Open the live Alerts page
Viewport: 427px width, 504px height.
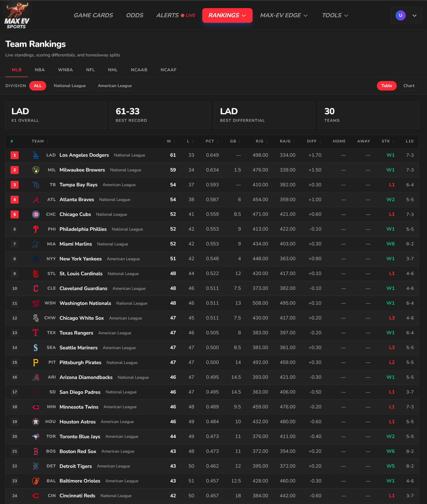pos(176,15)
